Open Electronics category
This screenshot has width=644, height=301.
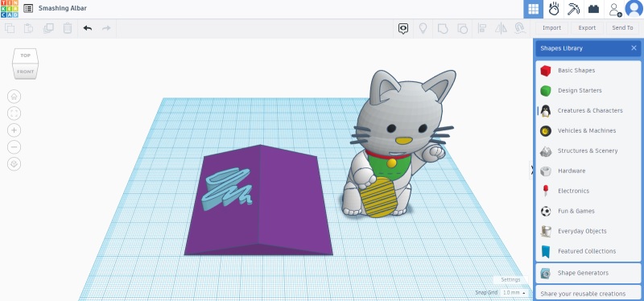(588, 191)
